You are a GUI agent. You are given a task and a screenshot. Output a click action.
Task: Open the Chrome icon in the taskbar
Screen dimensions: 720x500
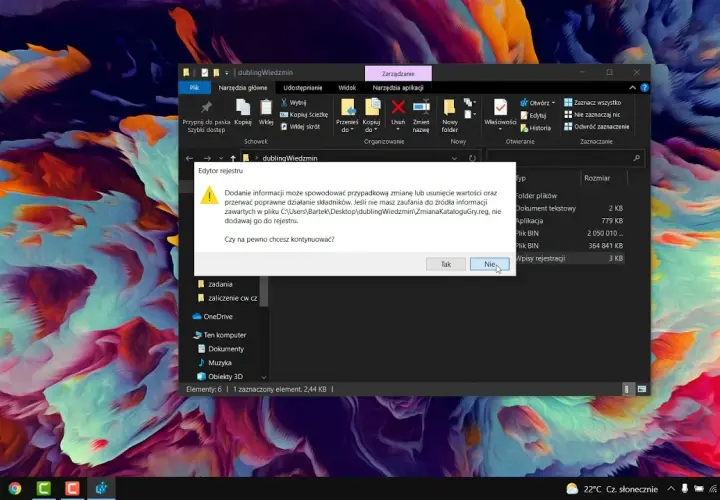coord(15,488)
